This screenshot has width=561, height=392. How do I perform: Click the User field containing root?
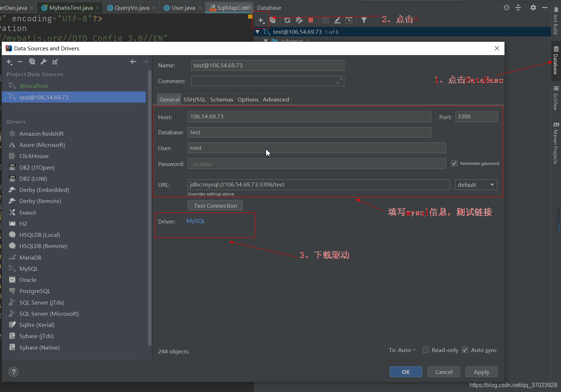pos(317,148)
